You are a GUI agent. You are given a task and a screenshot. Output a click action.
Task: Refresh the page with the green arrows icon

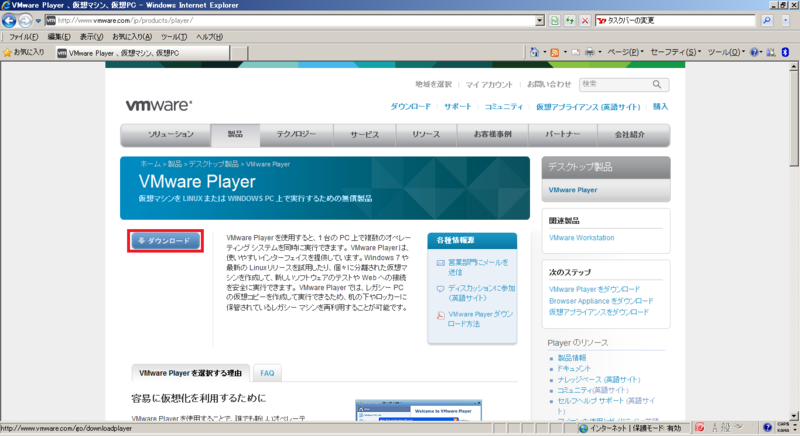click(x=570, y=20)
